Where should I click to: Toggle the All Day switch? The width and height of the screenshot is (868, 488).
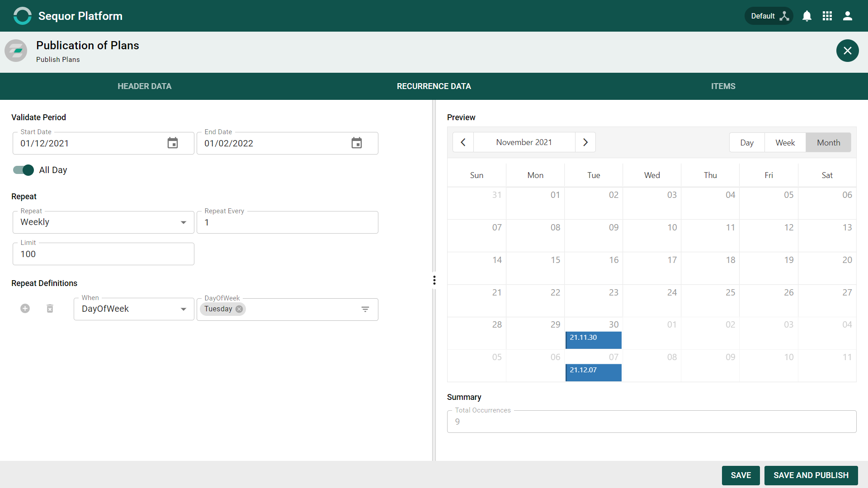click(24, 170)
